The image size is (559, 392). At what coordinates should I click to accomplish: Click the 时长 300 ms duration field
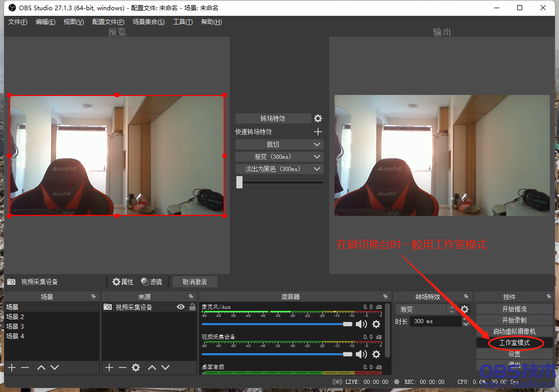pyautogui.click(x=436, y=322)
